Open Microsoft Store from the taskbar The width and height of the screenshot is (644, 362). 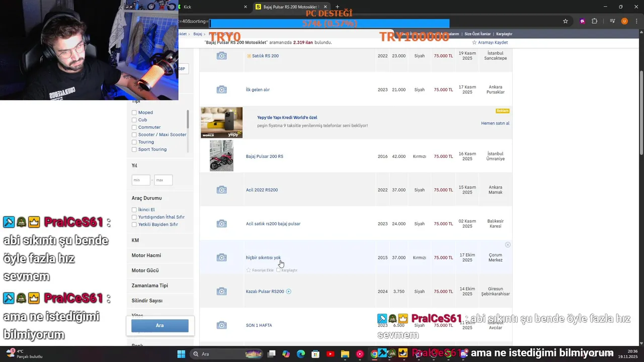pyautogui.click(x=315, y=354)
